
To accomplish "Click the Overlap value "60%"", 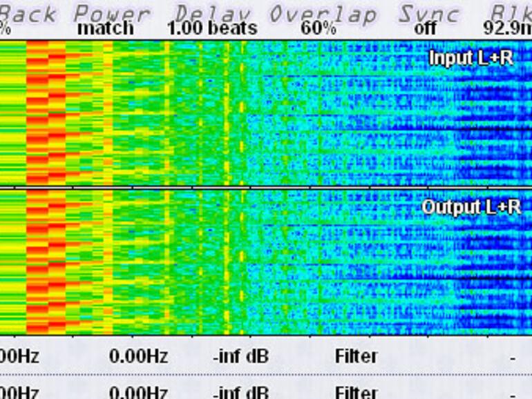I will (319, 28).
